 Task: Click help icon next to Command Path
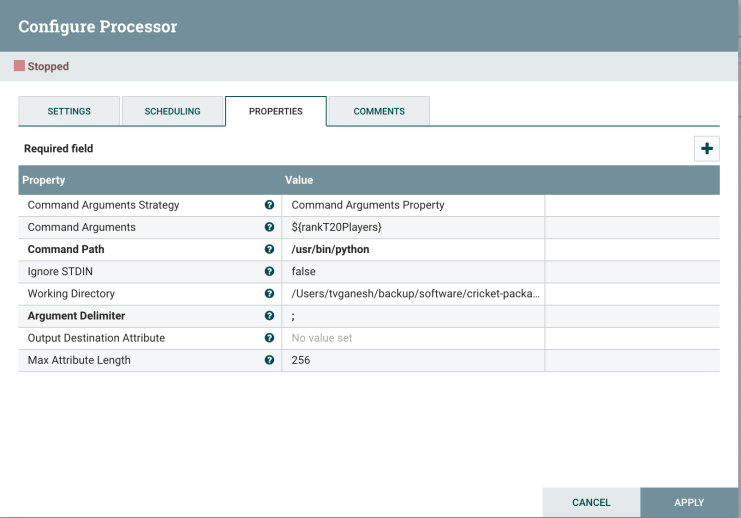(268, 250)
